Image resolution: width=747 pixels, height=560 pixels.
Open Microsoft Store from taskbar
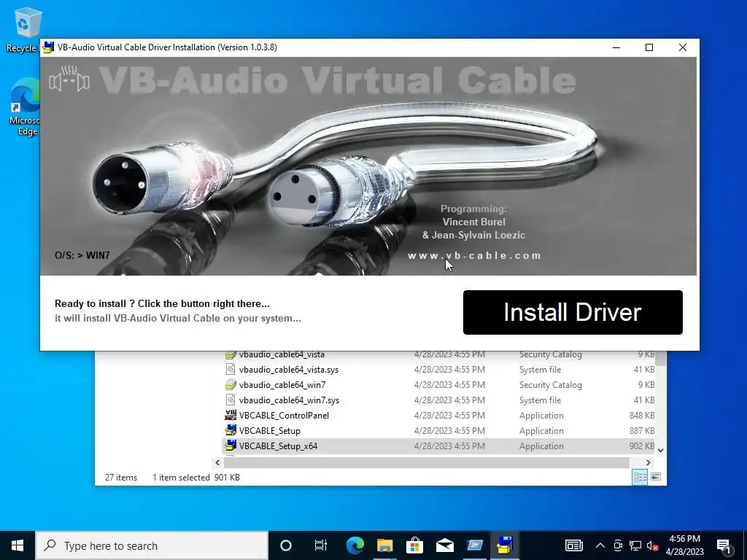(x=414, y=545)
